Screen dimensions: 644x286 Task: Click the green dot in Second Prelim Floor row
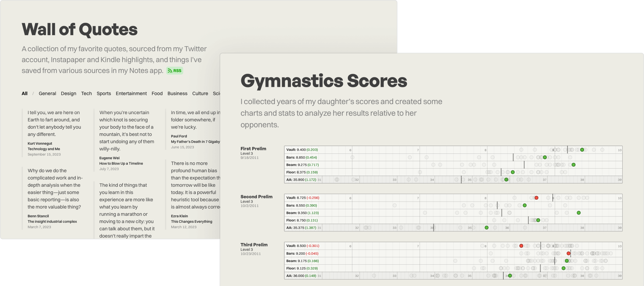tap(538, 220)
